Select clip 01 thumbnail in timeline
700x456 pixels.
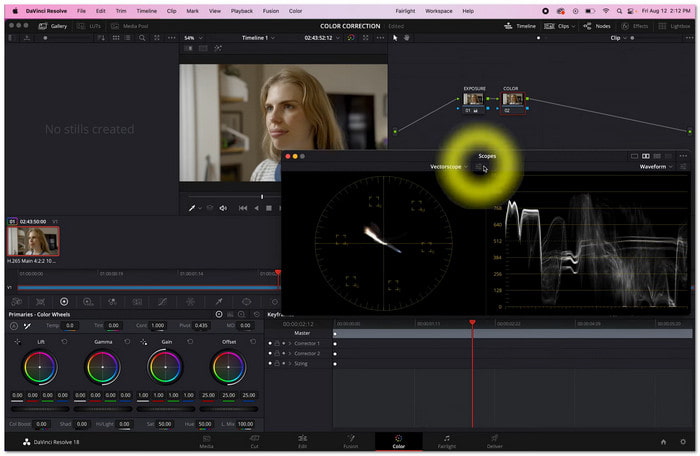point(33,241)
